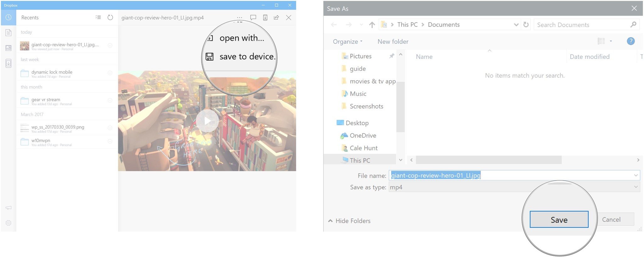Open the Save as type dropdown
Image resolution: width=644 pixels, height=258 pixels.
click(514, 187)
